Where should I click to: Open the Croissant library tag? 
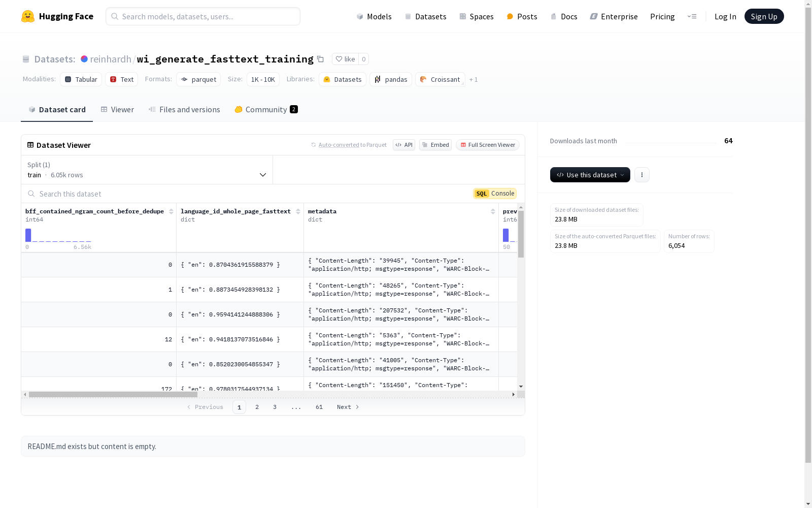440,79
